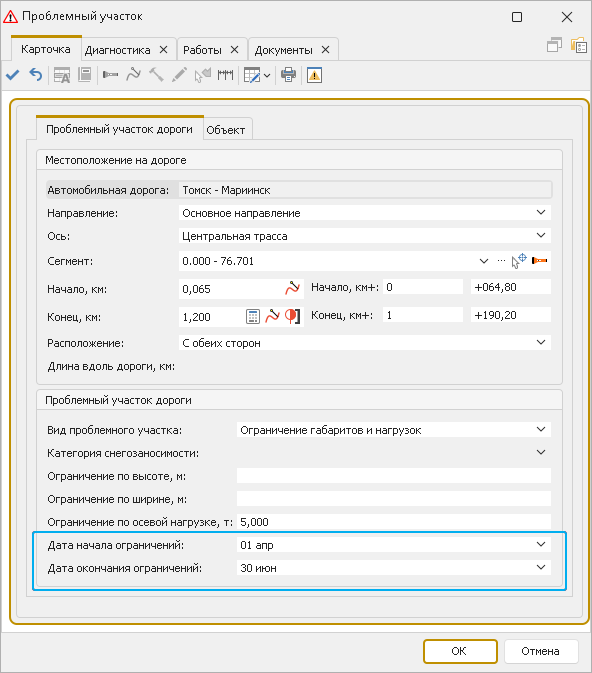592x673 pixels.
Task: Click the red half-circle bracket icon by Конец
Action: pyautogui.click(x=292, y=316)
